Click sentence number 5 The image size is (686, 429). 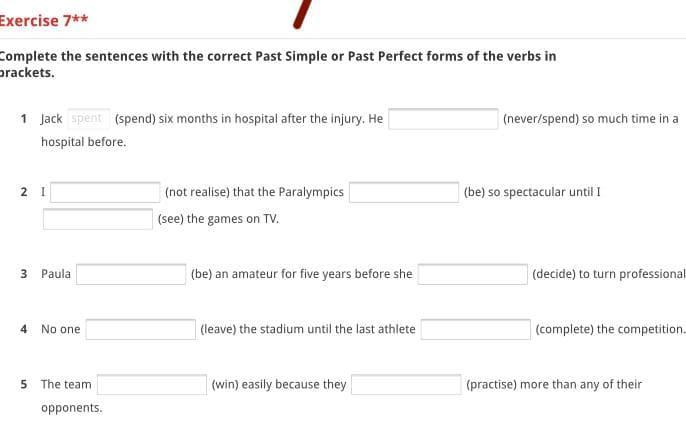(24, 384)
